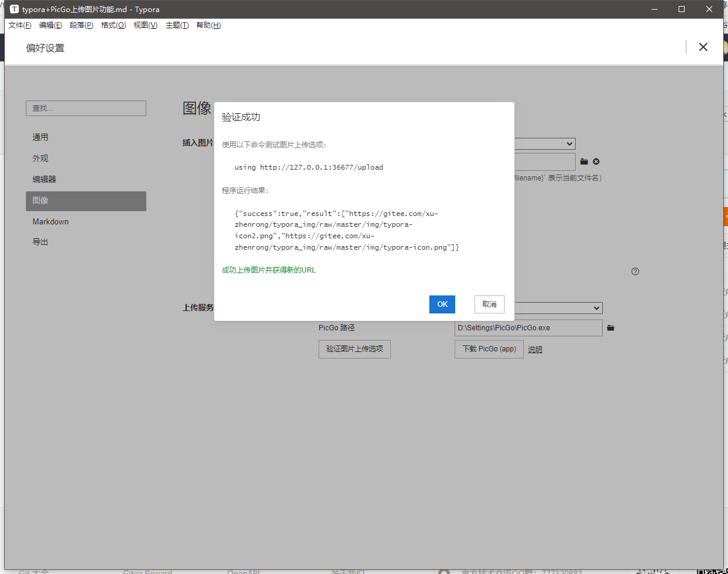
Task: Click the green 成功上传图片并获得新的URL message
Action: (x=269, y=270)
